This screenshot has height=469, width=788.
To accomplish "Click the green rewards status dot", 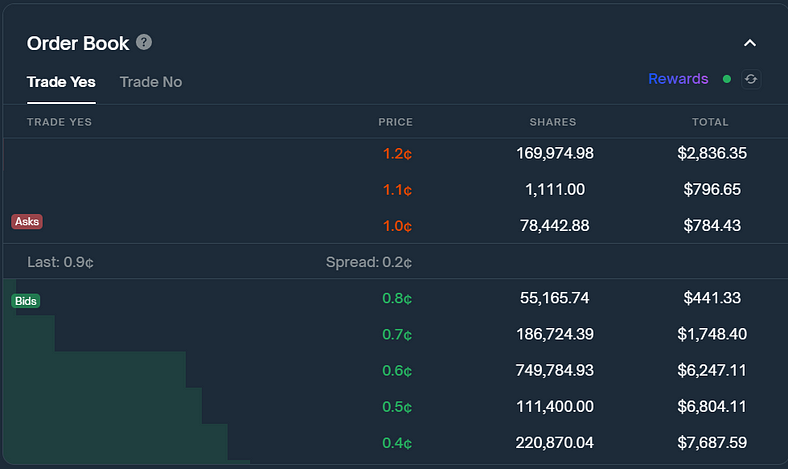I will point(727,79).
